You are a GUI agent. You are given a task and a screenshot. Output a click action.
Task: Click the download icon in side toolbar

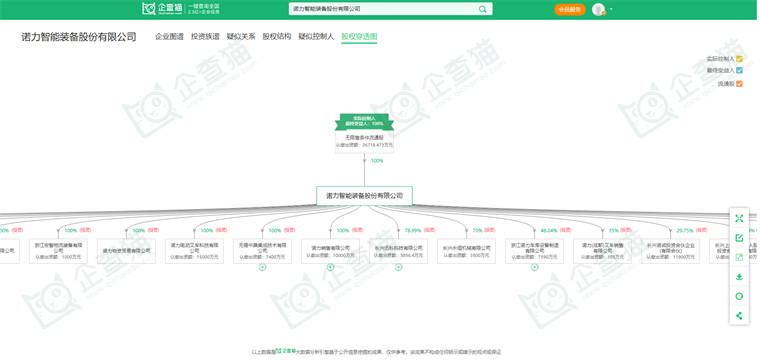(x=739, y=277)
